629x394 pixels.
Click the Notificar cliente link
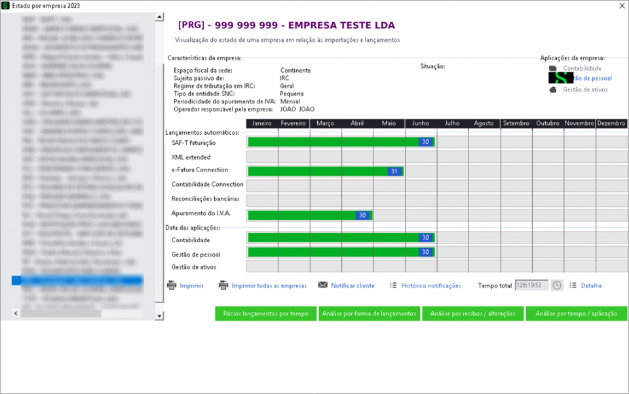click(353, 286)
